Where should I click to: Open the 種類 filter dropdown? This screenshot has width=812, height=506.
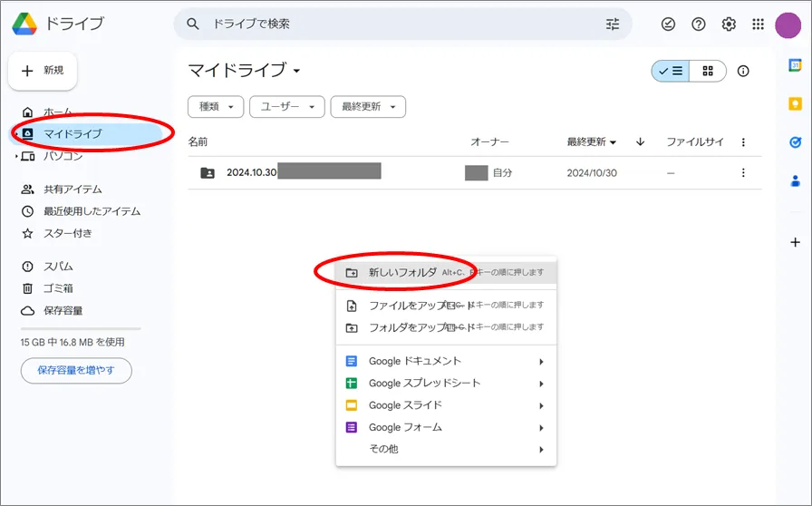[216, 107]
